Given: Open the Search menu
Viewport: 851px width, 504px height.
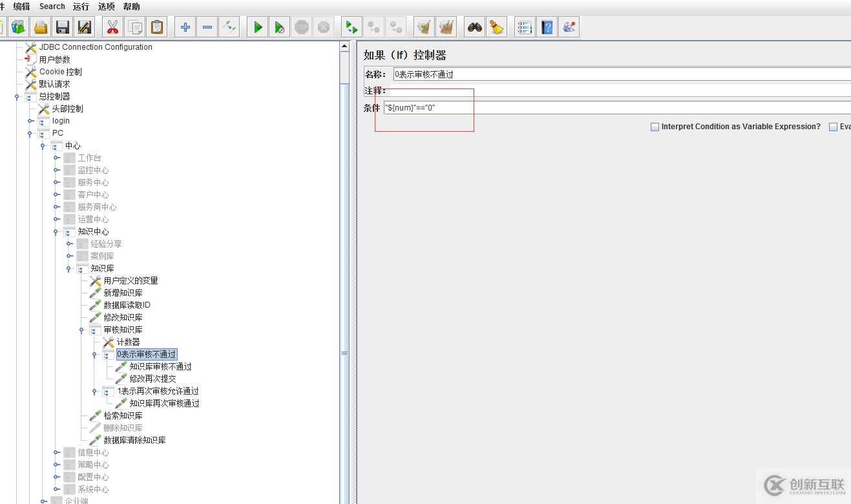Looking at the screenshot, I should point(52,6).
